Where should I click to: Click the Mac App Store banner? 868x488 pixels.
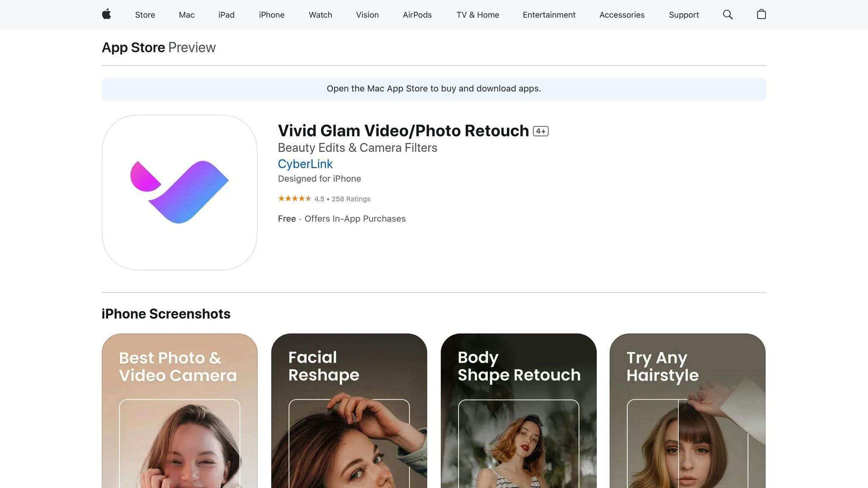(x=434, y=89)
